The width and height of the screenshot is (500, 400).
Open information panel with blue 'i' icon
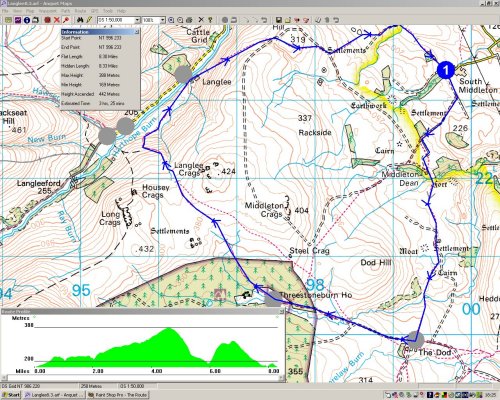tap(27, 20)
